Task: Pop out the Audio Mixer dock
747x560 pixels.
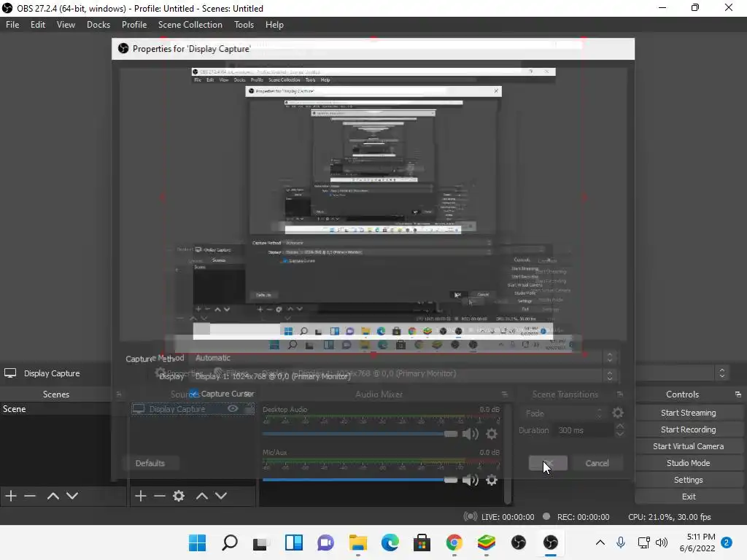Action: (505, 394)
